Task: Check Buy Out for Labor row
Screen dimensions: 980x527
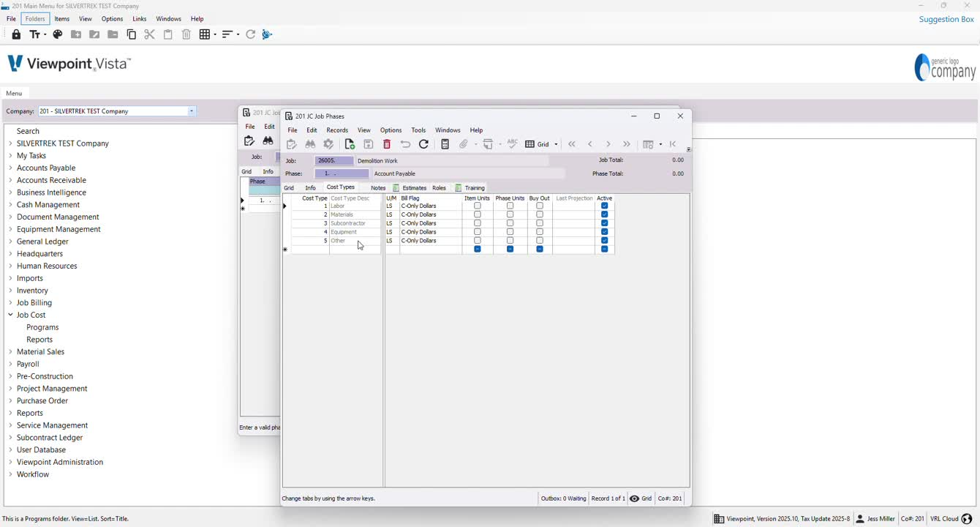Action: [x=540, y=206]
